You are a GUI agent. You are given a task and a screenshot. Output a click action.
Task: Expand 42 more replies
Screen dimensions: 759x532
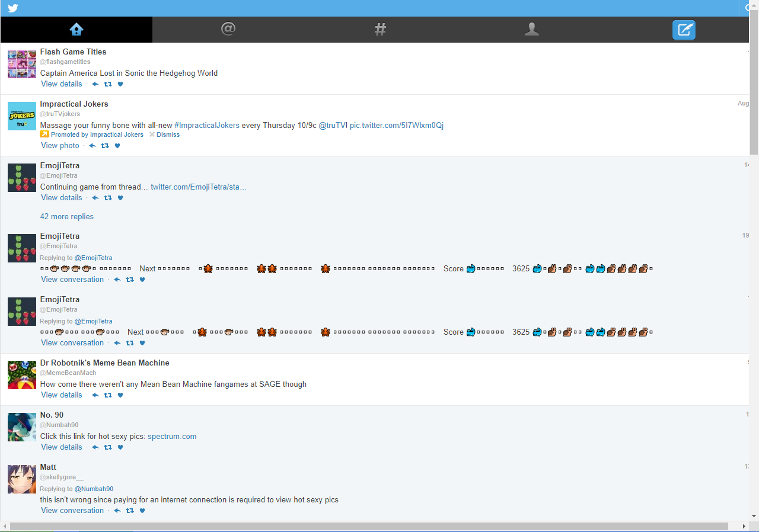[67, 216]
